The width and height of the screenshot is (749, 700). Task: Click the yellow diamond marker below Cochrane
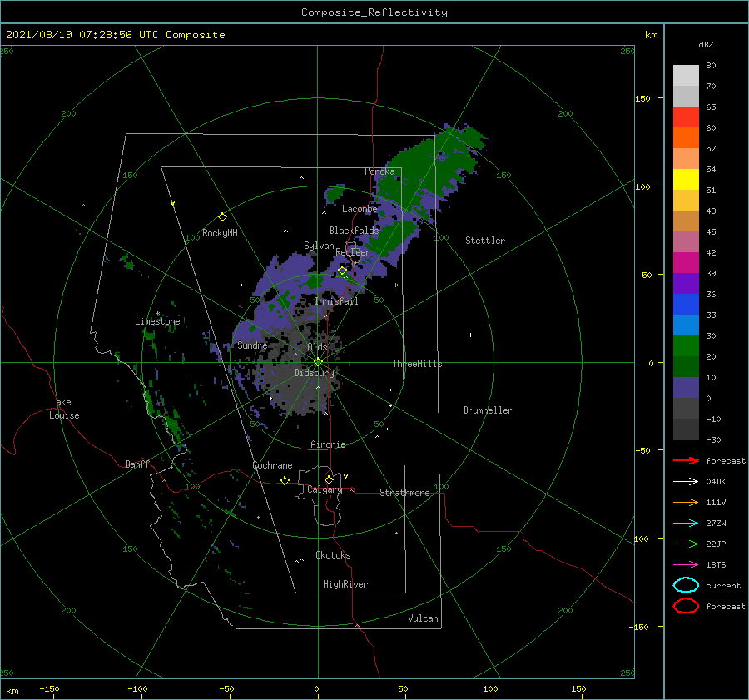285,480
